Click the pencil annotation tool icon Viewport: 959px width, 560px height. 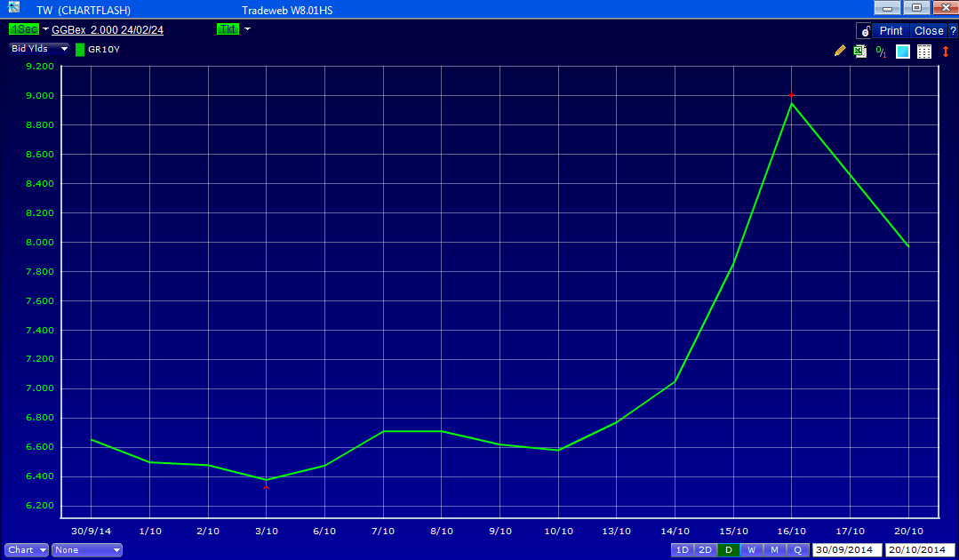pyautogui.click(x=840, y=52)
